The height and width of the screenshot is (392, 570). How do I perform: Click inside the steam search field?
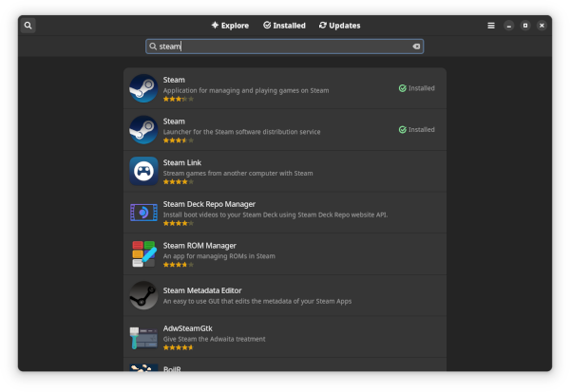click(285, 47)
